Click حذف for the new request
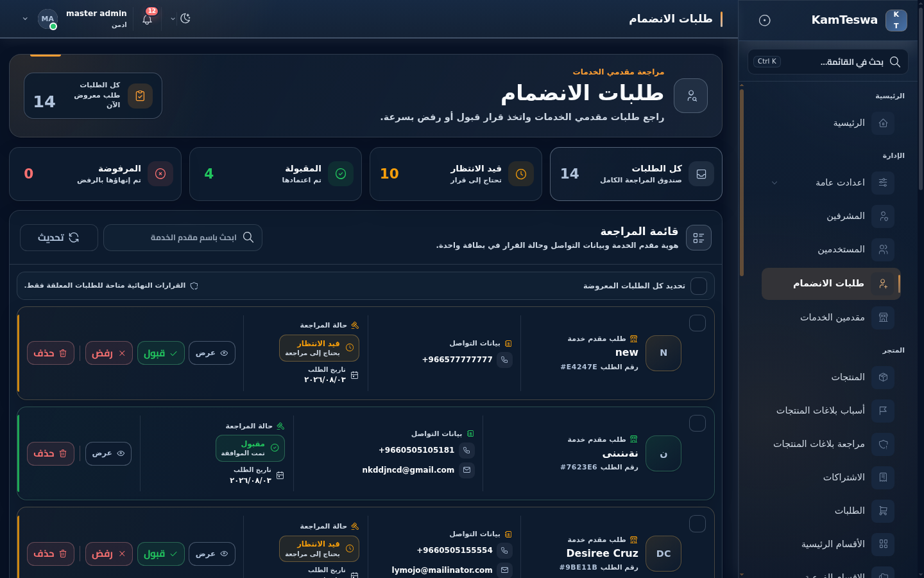This screenshot has height=578, width=924. [51, 353]
